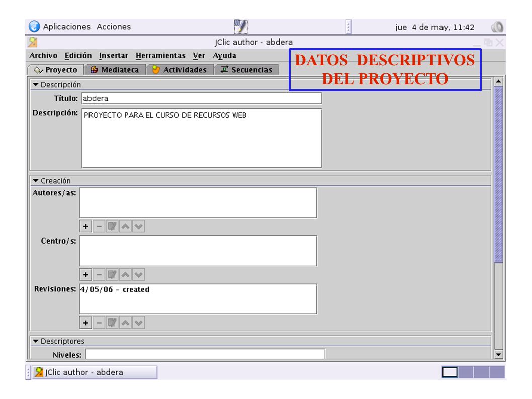The image size is (532, 399).
Task: Add a new centre with the plus button
Action: (86, 274)
